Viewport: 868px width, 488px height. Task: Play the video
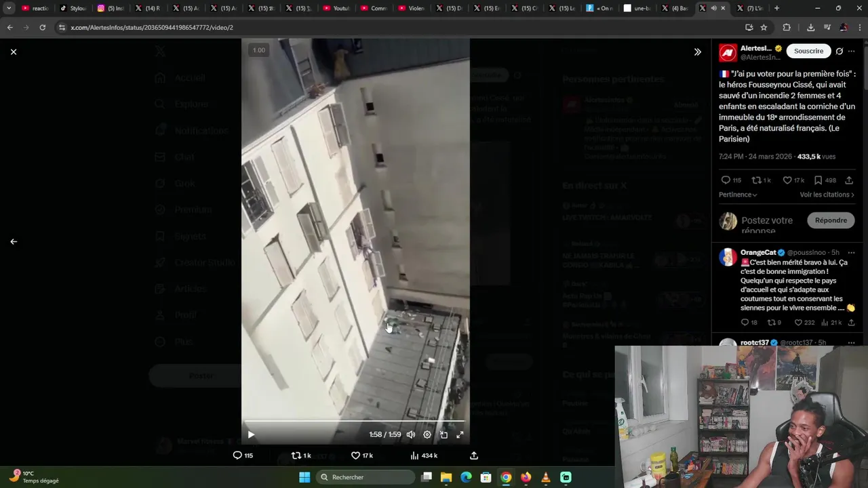(x=251, y=434)
